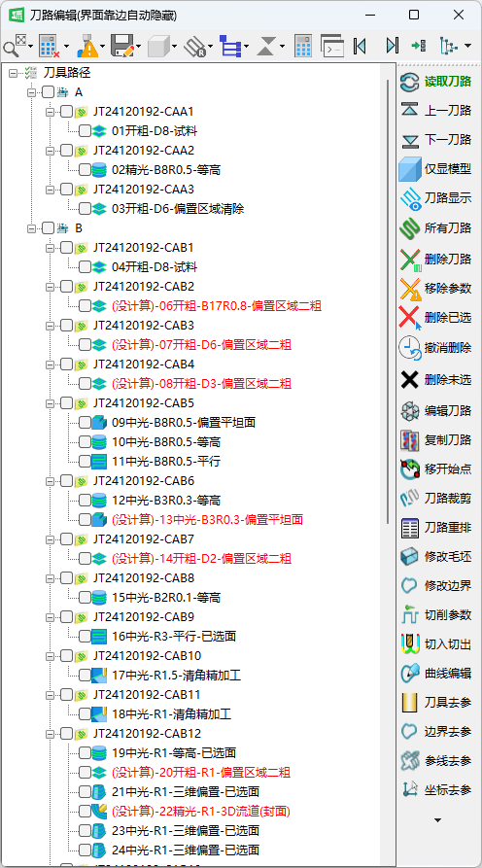The height and width of the screenshot is (868, 482).
Task: Tick checkbox of 16中光-R3-平行-已选面
Action: click(85, 636)
